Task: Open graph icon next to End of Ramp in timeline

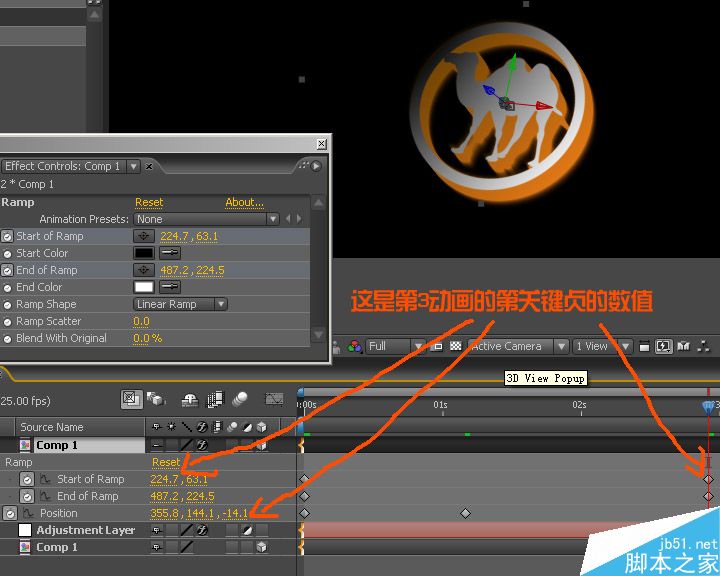Action: (x=45, y=496)
